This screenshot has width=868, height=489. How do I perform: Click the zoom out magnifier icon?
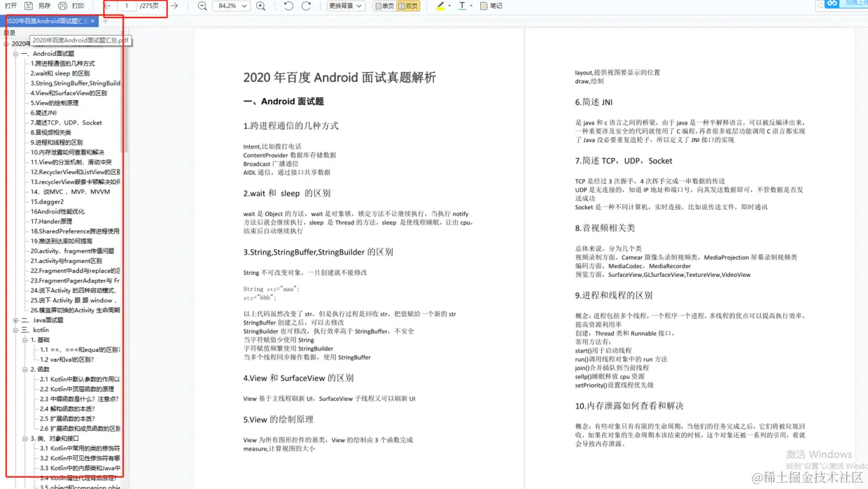[202, 6]
